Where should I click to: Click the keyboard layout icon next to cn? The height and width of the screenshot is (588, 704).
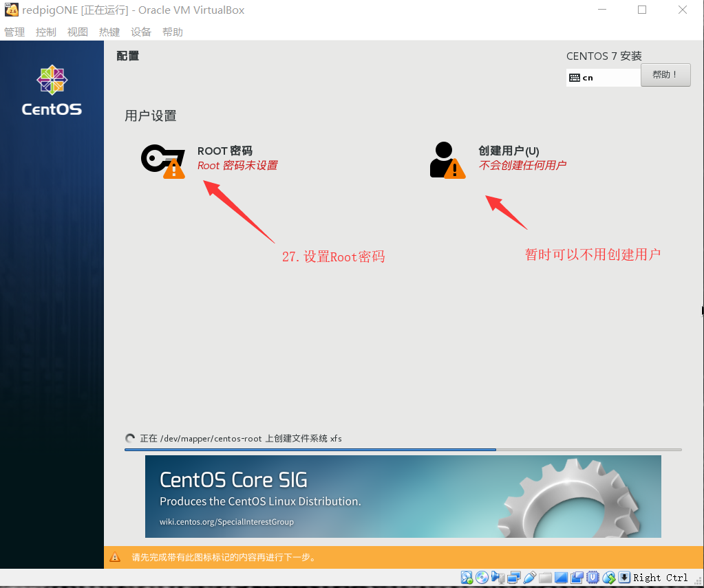coord(576,77)
